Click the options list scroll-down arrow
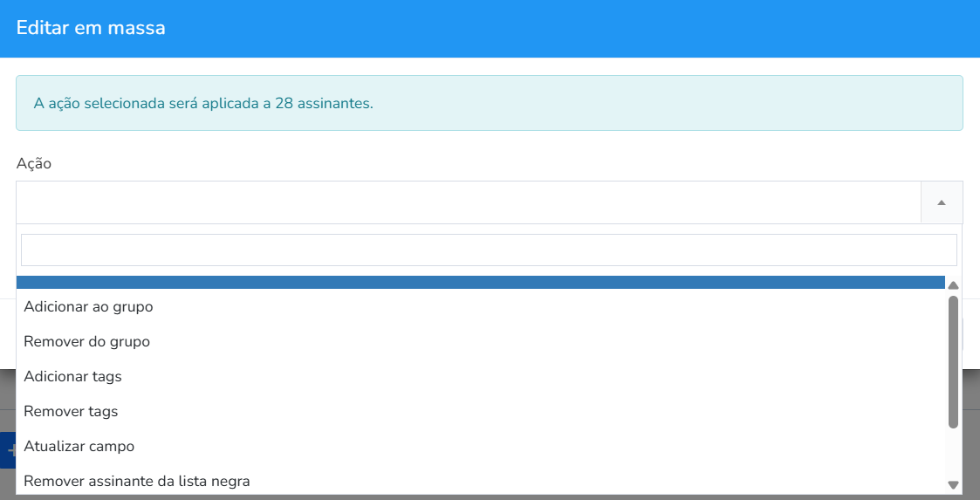Viewport: 980px width, 500px height. 953,484
